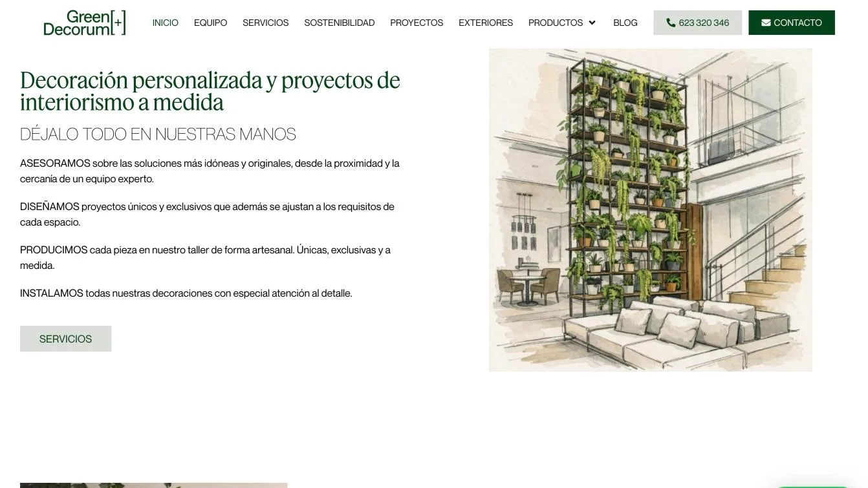Image resolution: width=868 pixels, height=488 pixels.
Task: Click the paragraph starting with DISEÑAMOS
Action: (x=207, y=215)
